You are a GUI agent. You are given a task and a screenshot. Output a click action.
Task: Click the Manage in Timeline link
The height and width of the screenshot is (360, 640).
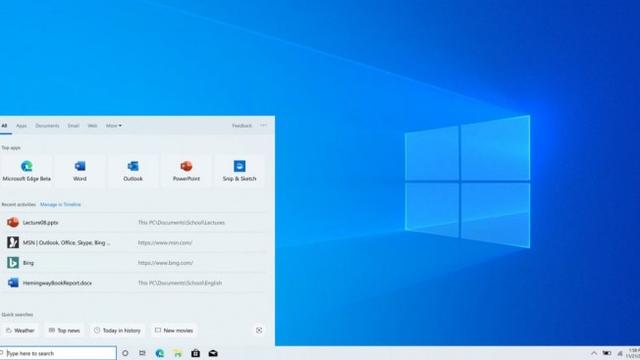tap(60, 204)
